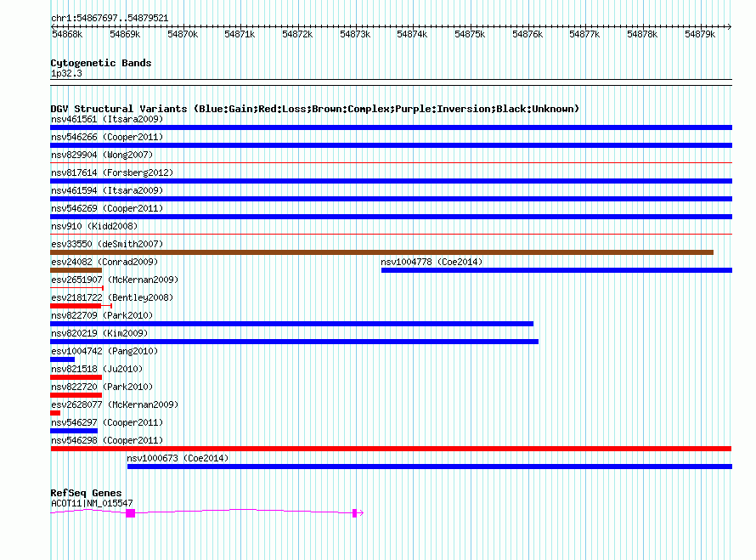Click the nsv822709 (Park2010) label

(x=102, y=315)
